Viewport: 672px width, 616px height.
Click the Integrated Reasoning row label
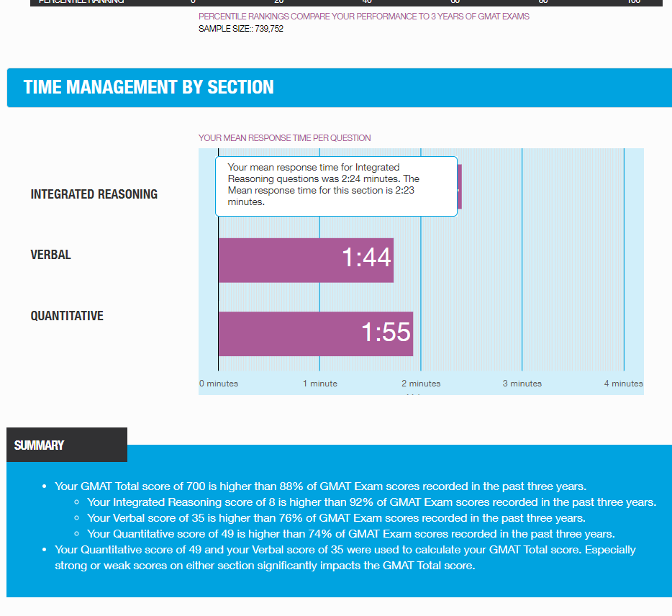[94, 194]
